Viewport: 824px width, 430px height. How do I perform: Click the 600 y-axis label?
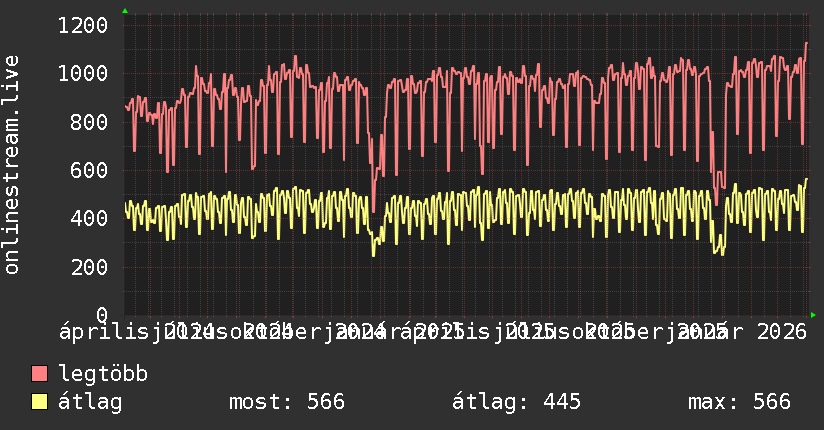tap(89, 170)
